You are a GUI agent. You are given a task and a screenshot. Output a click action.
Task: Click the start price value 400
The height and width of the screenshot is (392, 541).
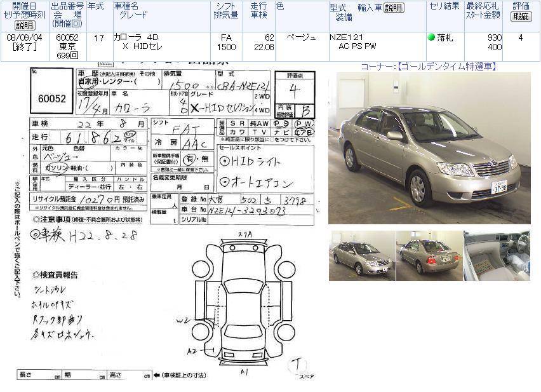[x=495, y=47]
